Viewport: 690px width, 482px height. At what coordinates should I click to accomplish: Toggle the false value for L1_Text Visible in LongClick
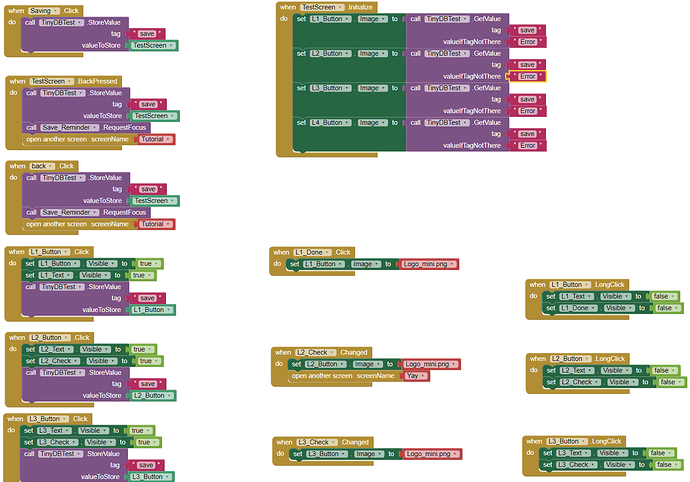[x=664, y=296]
